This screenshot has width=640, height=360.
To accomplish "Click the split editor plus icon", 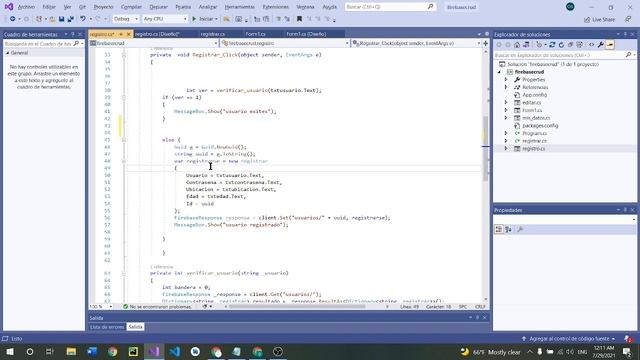I will click(x=486, y=43).
